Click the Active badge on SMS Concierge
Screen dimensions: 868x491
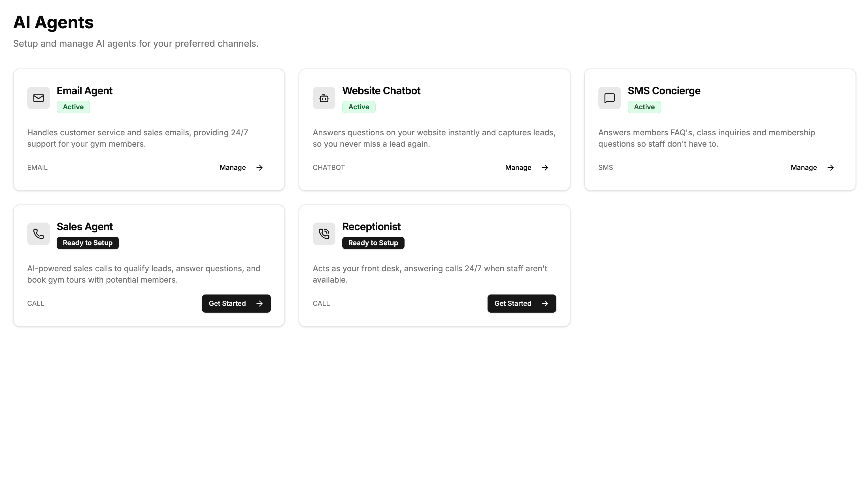[644, 107]
